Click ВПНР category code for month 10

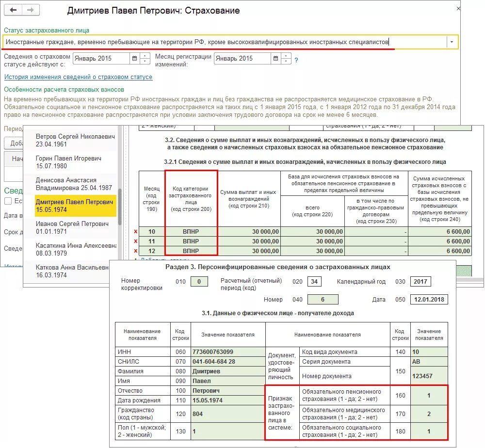(x=191, y=232)
